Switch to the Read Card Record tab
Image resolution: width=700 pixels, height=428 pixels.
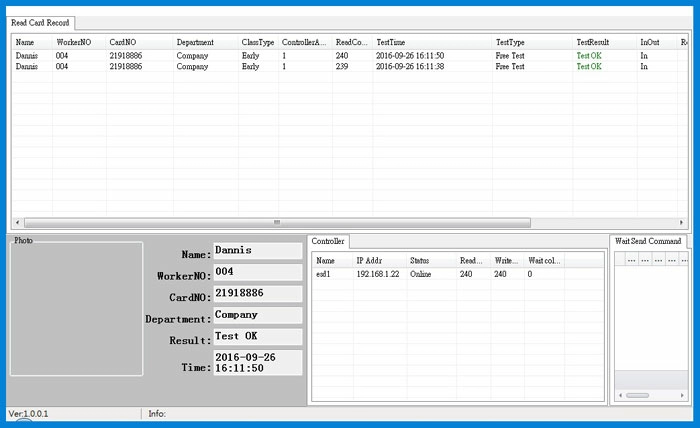[40, 22]
